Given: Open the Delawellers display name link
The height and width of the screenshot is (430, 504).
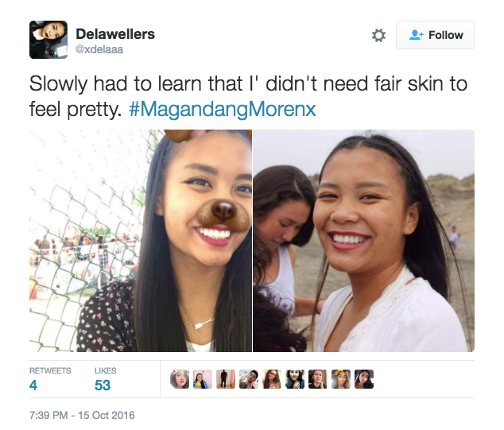Looking at the screenshot, I should [x=115, y=34].
